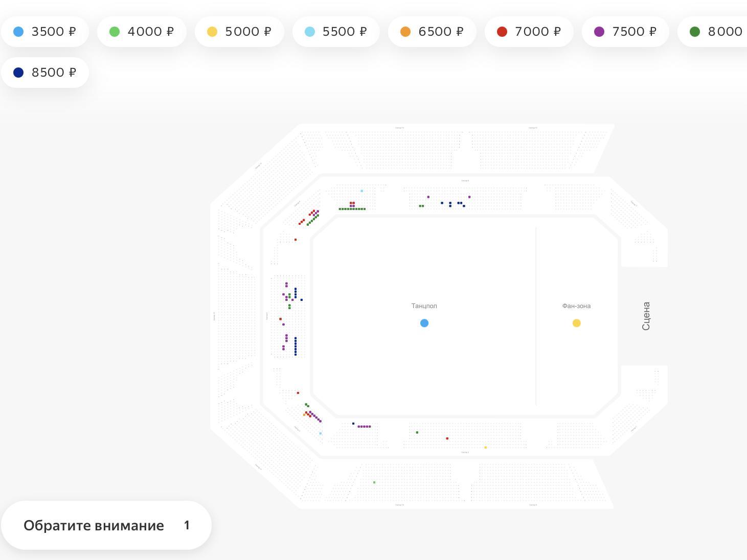Click the 7500 ₽ price chip

(x=625, y=32)
